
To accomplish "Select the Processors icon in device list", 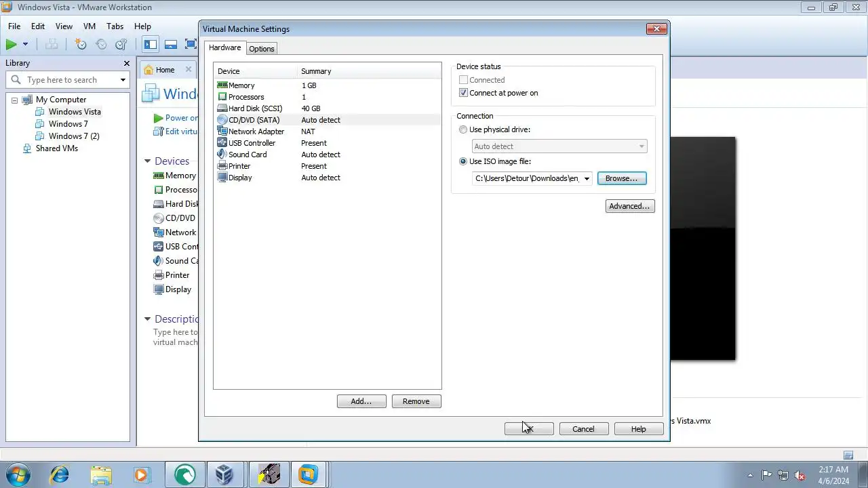I will (222, 97).
